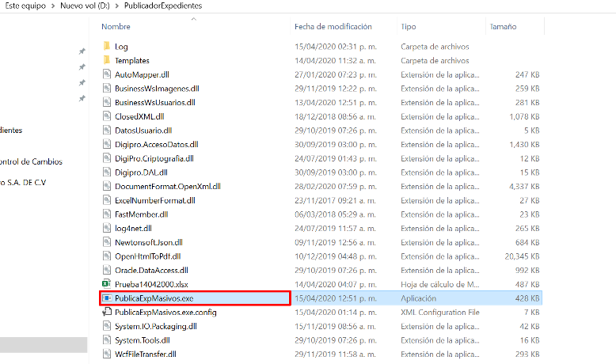Open Control de Cambios in navigation pane

32,161
